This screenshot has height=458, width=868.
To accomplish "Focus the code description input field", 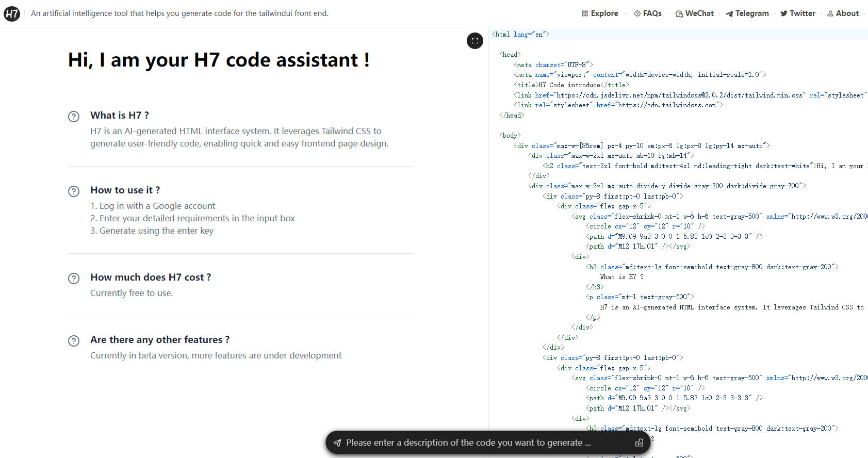I will point(487,443).
